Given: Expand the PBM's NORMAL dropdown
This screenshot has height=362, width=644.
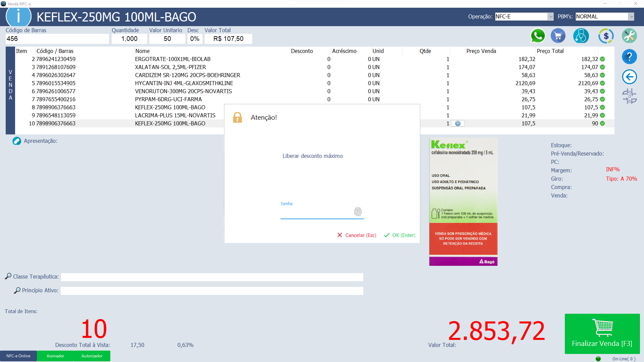Looking at the screenshot, I should pyautogui.click(x=631, y=16).
